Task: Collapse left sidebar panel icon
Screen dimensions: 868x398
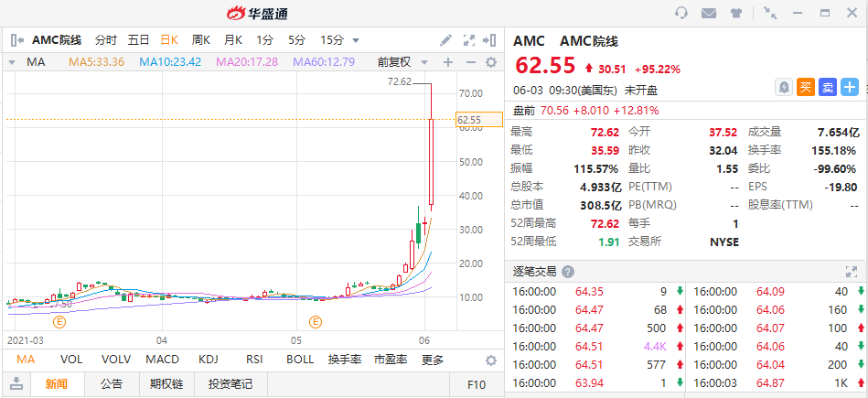Action: 17,40
